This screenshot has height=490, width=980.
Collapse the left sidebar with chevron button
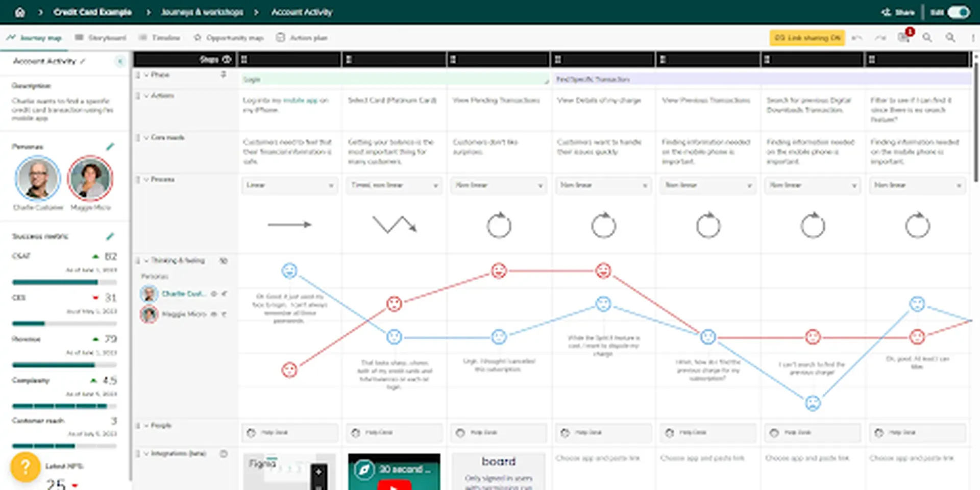(x=120, y=61)
